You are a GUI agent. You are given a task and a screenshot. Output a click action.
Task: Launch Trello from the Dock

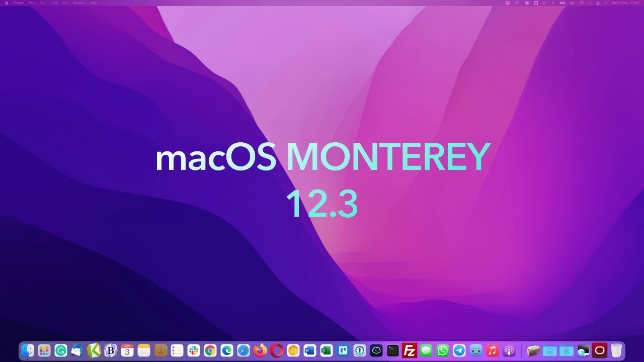[343, 350]
